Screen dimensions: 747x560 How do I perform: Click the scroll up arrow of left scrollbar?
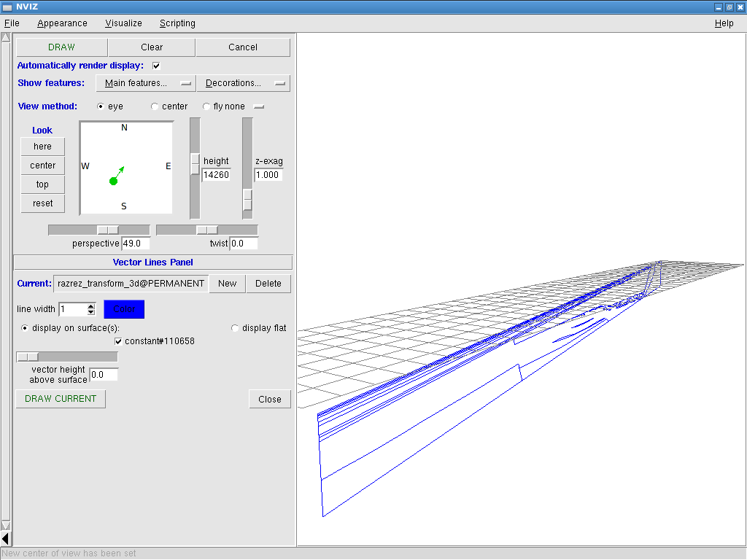(x=6, y=38)
